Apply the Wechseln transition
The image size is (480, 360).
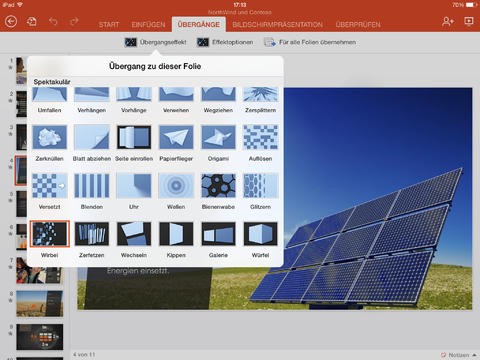[x=134, y=239]
